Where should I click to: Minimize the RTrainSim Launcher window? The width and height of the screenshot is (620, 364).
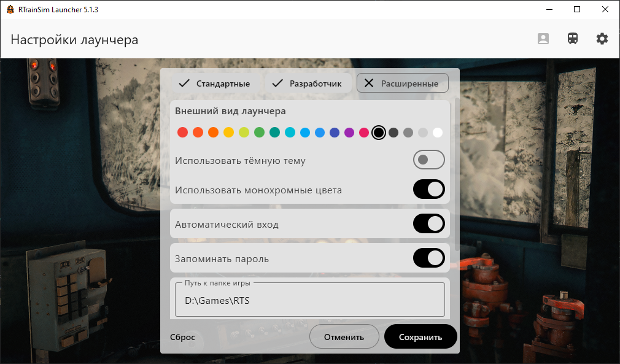click(x=549, y=9)
